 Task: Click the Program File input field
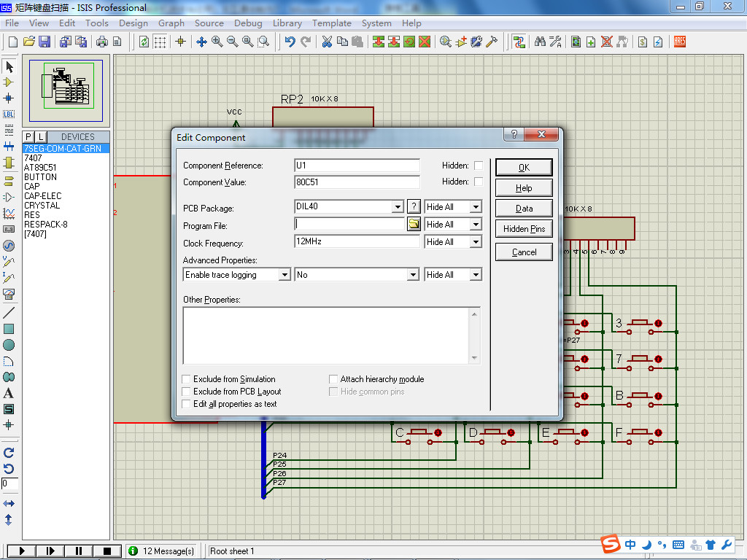(349, 224)
